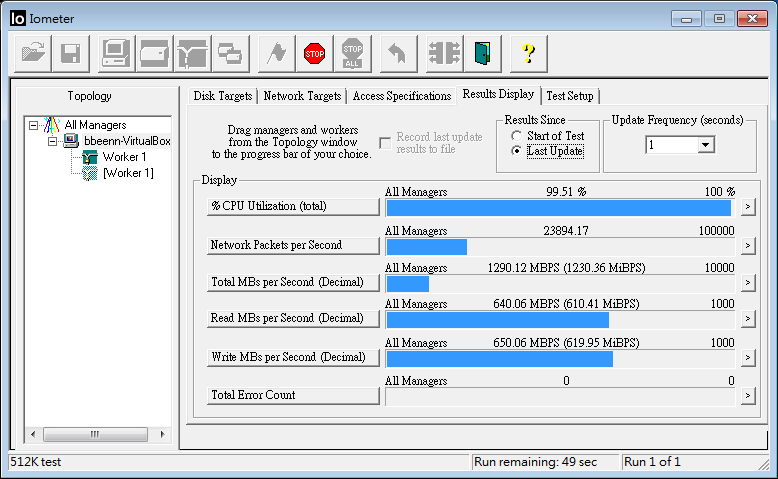Collapse the bbeenn-VirtualBox tree node
The width and height of the screenshot is (778, 479).
point(52,141)
